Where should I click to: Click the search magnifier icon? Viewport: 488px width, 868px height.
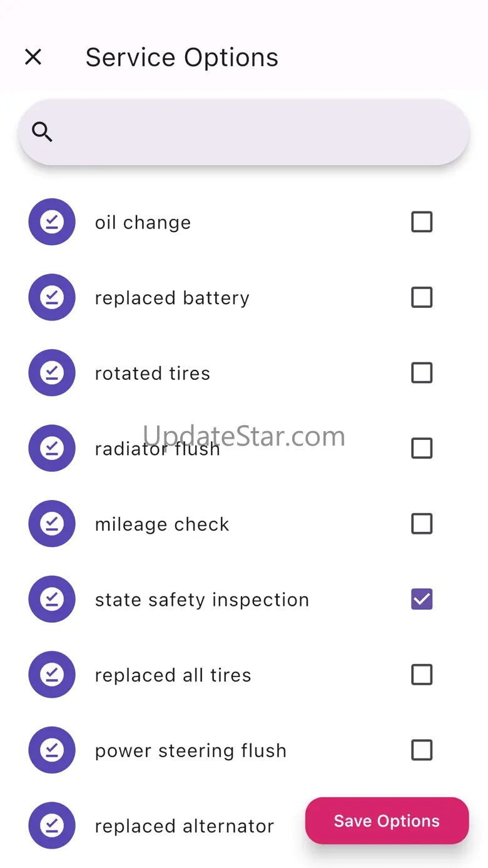click(43, 132)
